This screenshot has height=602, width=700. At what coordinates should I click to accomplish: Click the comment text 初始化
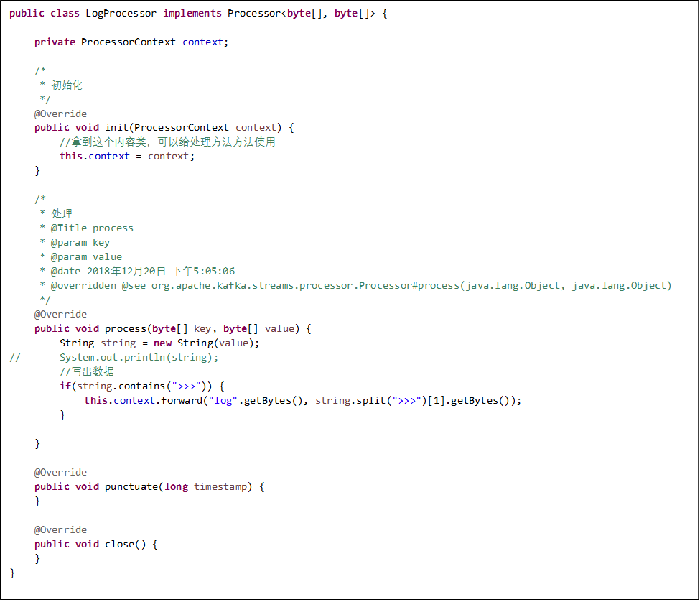coord(67,85)
